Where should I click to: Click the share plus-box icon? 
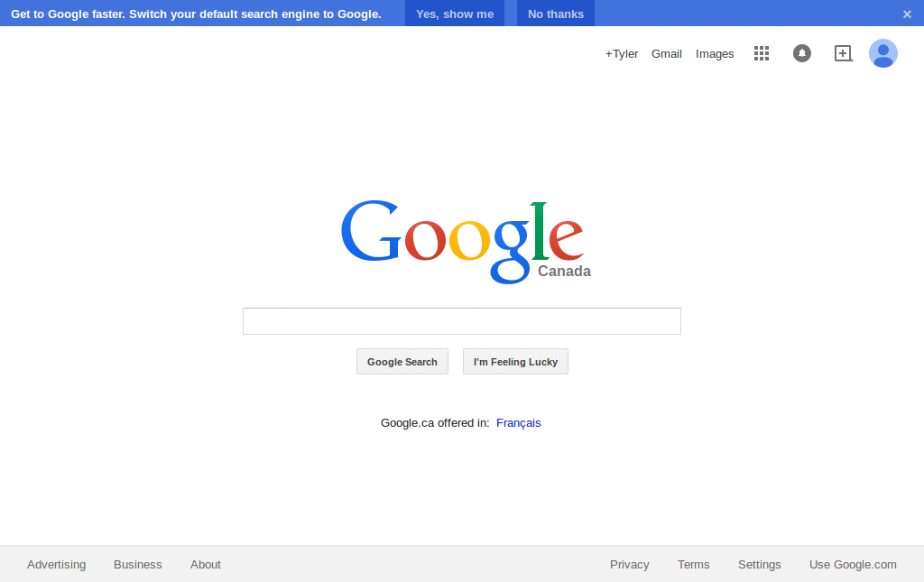[x=844, y=53]
